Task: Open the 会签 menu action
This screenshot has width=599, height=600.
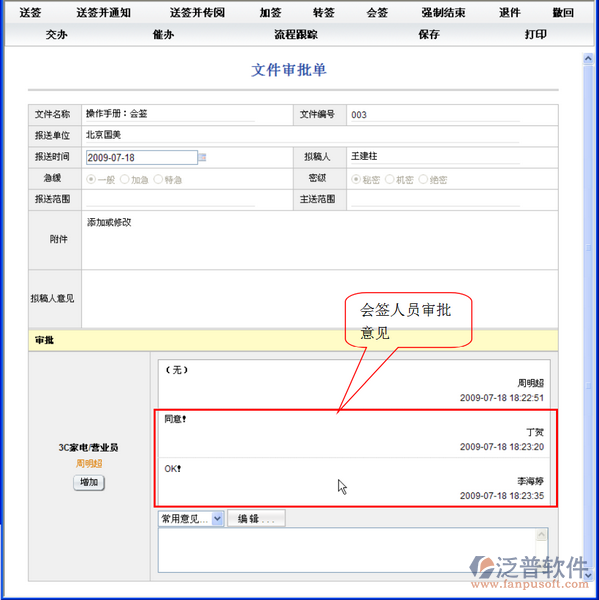Action: pyautogui.click(x=377, y=13)
